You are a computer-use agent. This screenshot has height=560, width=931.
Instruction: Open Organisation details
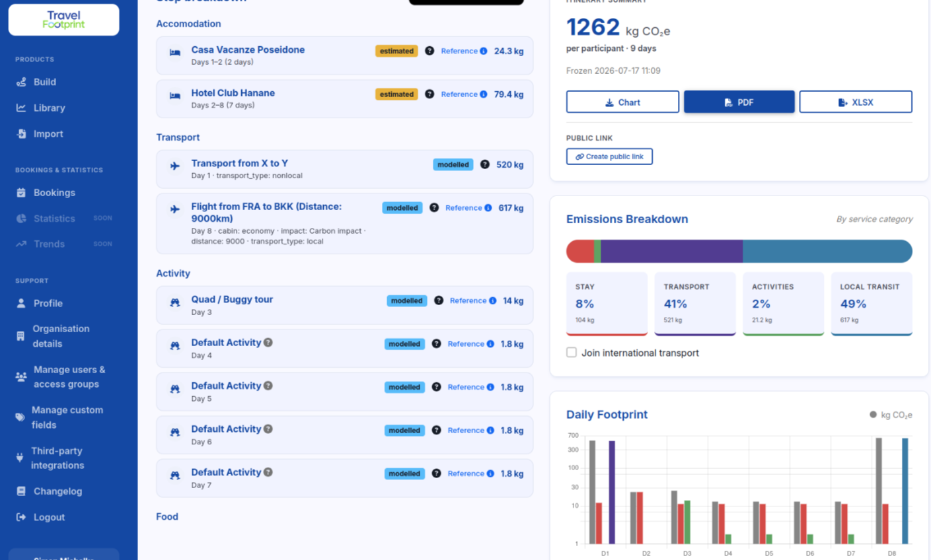[61, 336]
